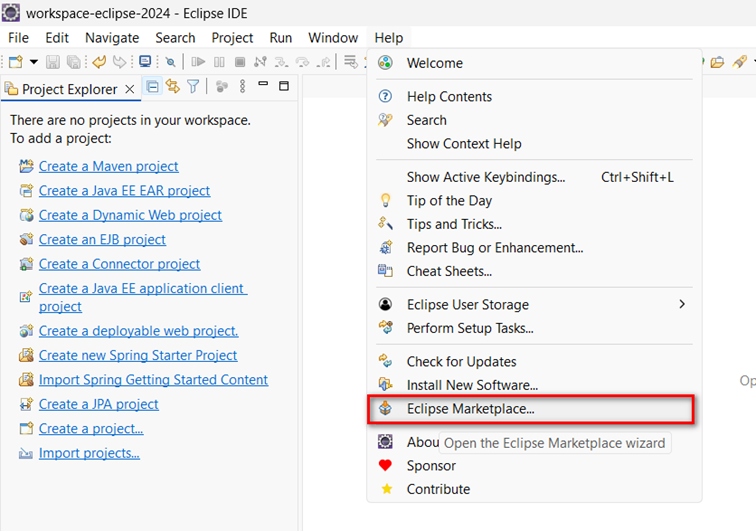The image size is (756, 531).
Task: Click Create new Spring Starter Project link
Action: pos(138,355)
